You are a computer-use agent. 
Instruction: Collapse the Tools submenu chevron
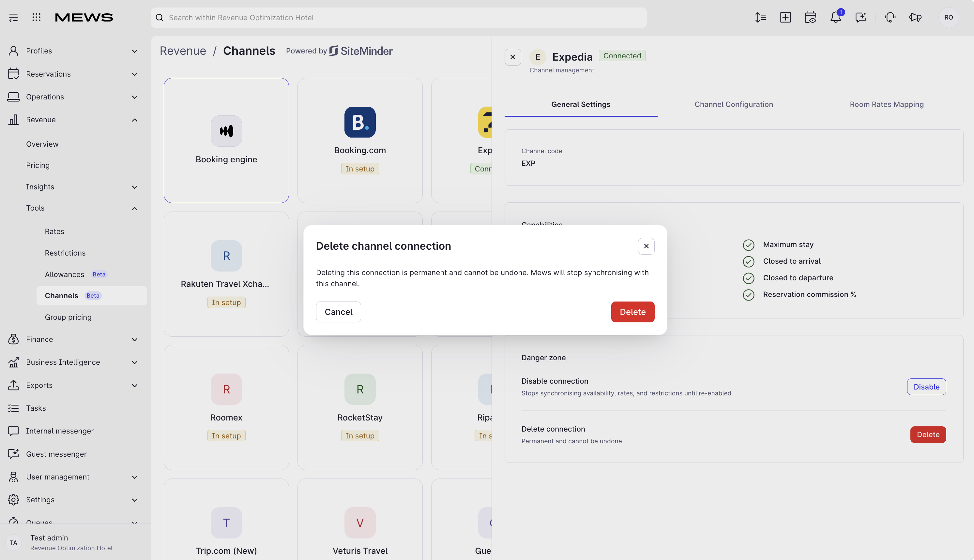(x=135, y=209)
